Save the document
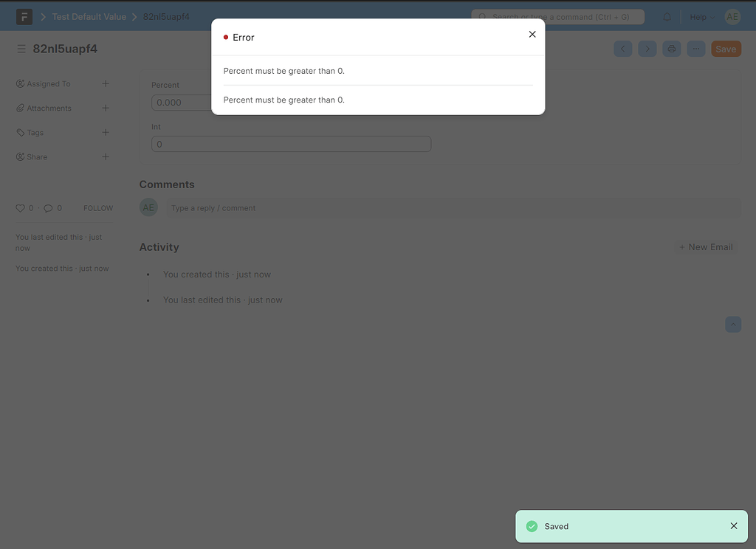756x549 pixels. coord(726,48)
